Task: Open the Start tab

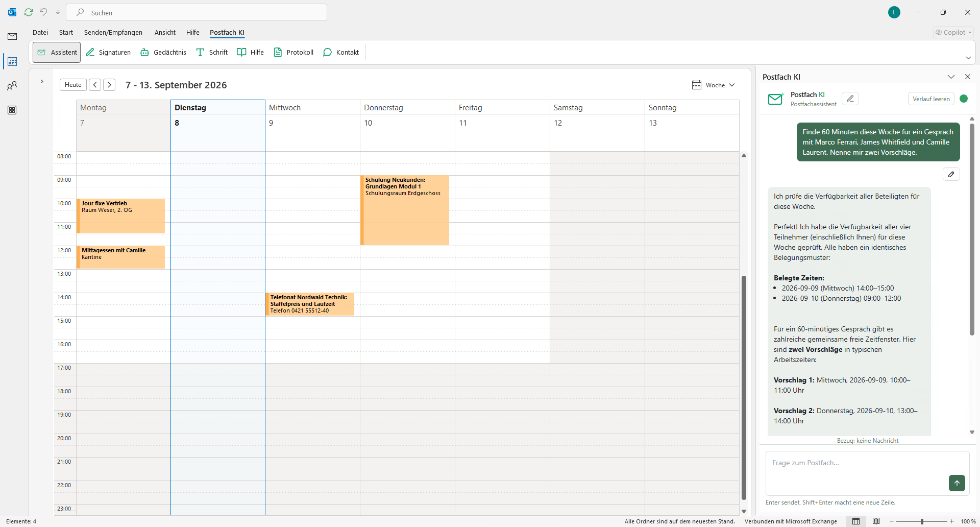Action: 66,32
